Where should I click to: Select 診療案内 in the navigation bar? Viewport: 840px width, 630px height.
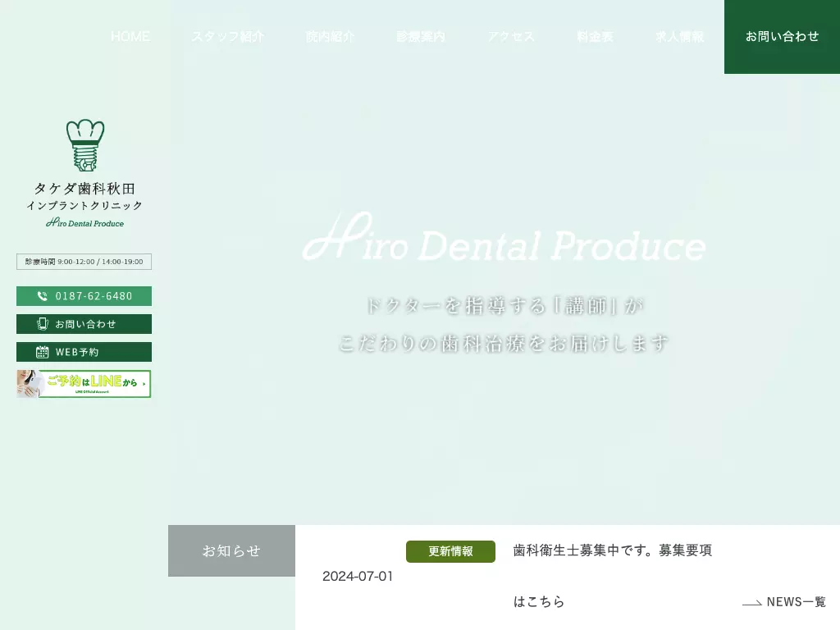[421, 36]
